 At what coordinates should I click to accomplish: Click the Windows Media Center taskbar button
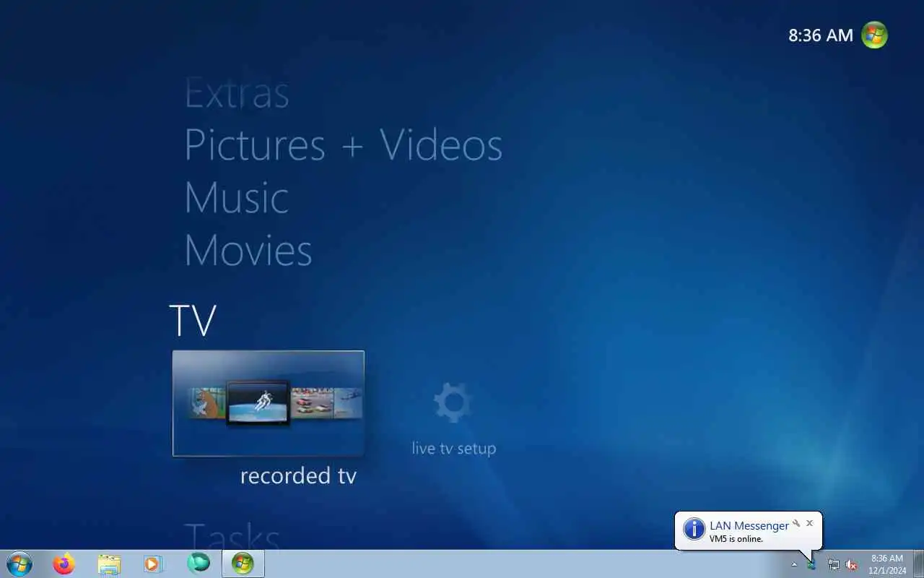pos(243,564)
